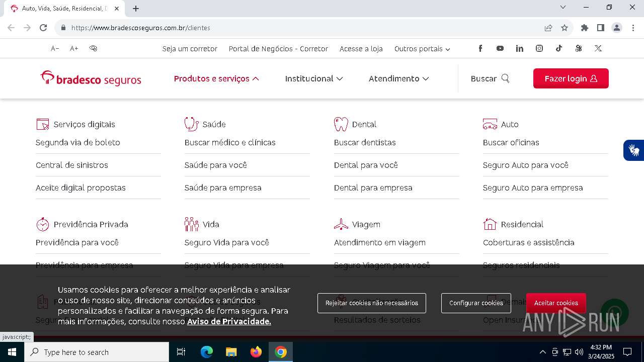Viewport: 644px width, 362px height.
Task: Collapse the Produtos e serviços menu
Action: pyautogui.click(x=216, y=78)
